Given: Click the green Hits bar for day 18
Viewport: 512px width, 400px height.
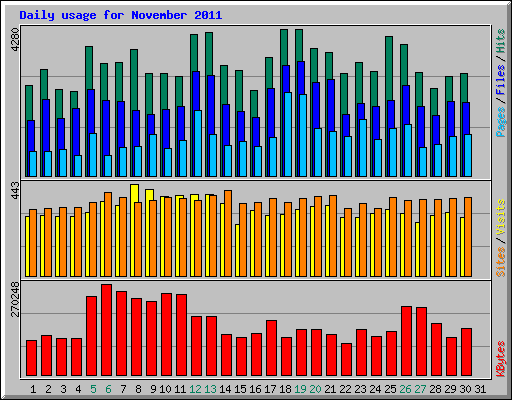Looking at the screenshot, I should (x=284, y=47).
